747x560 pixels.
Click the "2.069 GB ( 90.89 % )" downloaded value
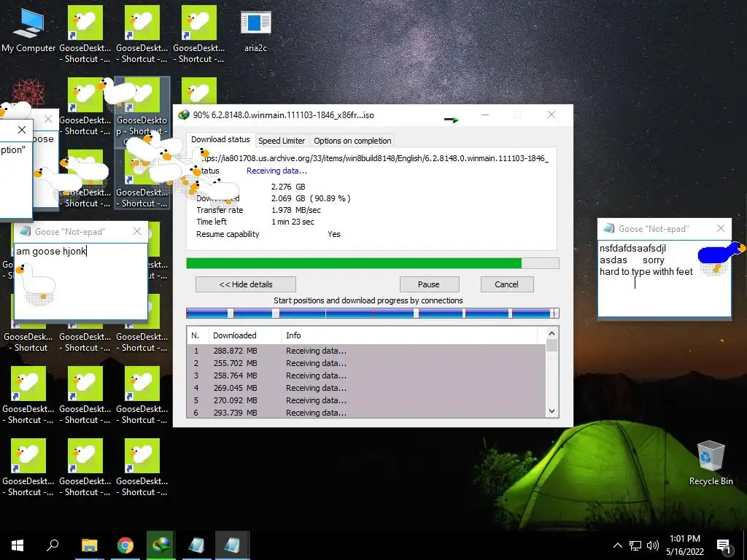(311, 198)
